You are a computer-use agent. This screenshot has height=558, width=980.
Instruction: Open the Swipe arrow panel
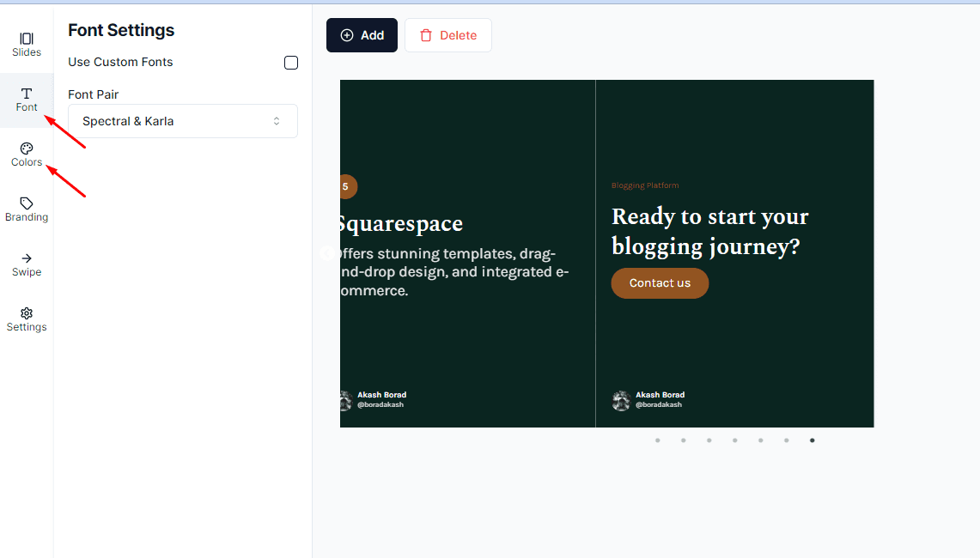[x=27, y=265]
